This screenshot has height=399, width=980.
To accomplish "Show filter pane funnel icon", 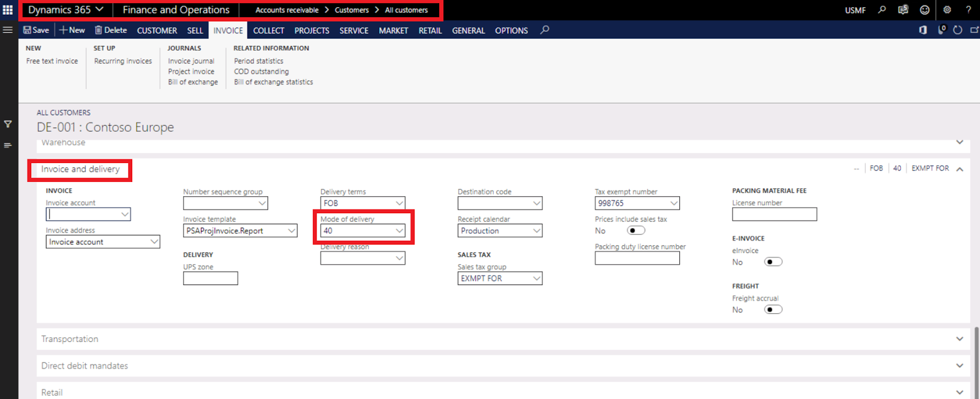I will 8,124.
